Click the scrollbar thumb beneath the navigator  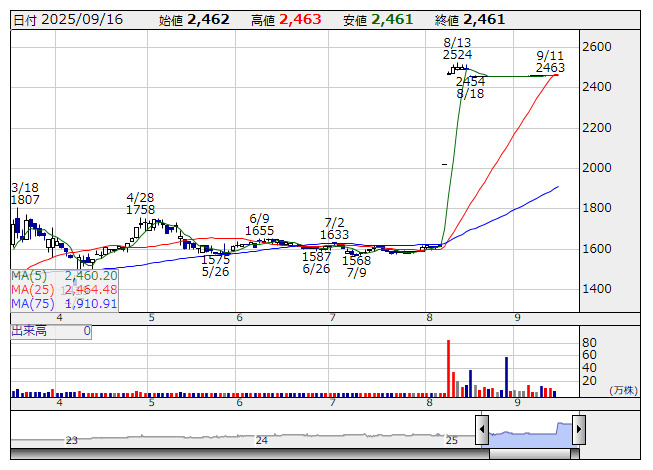click(531, 454)
